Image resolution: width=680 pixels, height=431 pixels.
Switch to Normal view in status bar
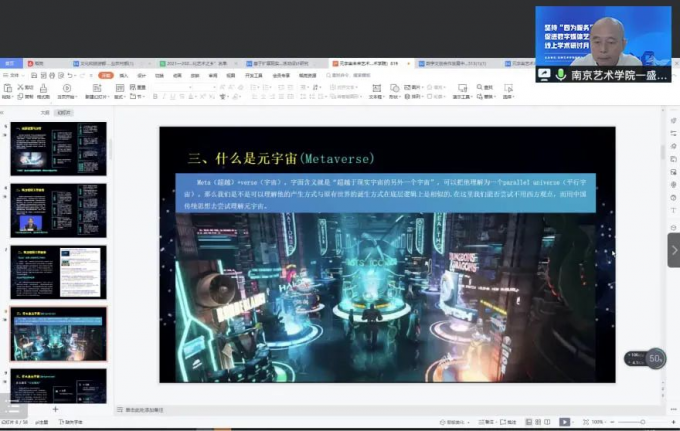(529, 422)
